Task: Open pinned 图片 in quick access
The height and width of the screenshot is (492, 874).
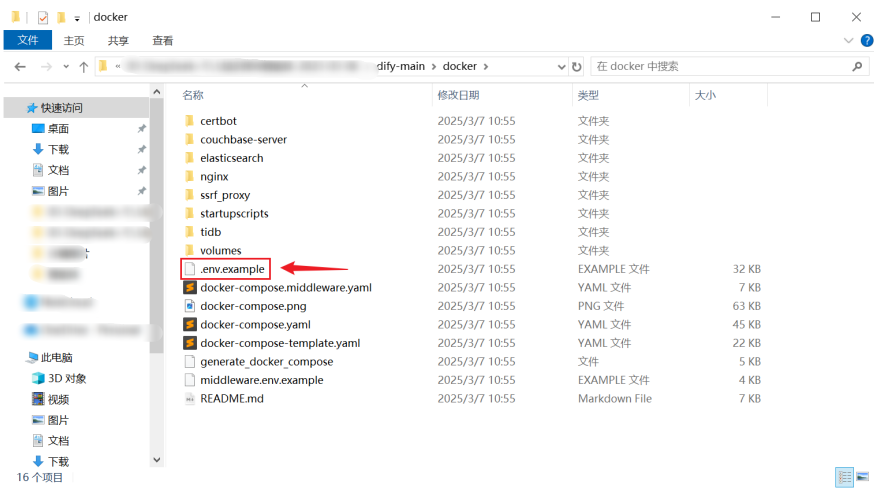Action: pos(58,191)
